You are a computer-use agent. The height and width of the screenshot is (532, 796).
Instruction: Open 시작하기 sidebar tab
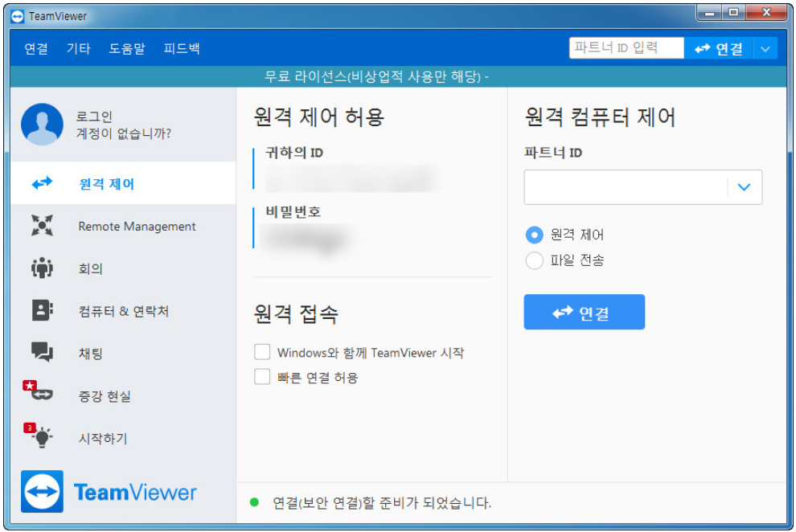tap(123, 437)
